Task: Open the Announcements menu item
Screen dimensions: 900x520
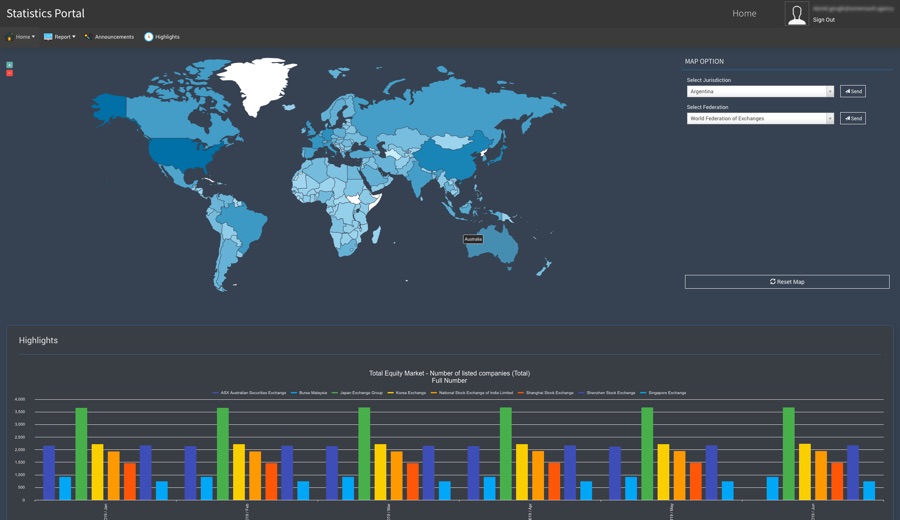Action: tap(114, 37)
